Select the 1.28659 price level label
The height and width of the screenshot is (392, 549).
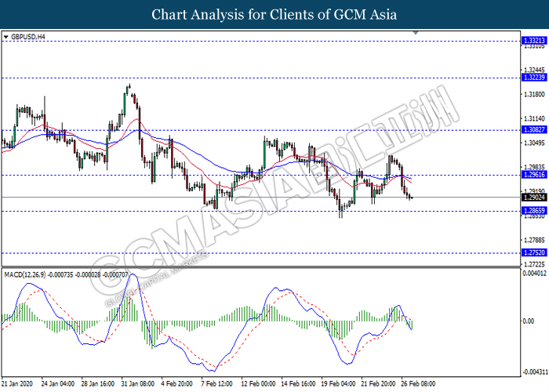pos(534,211)
